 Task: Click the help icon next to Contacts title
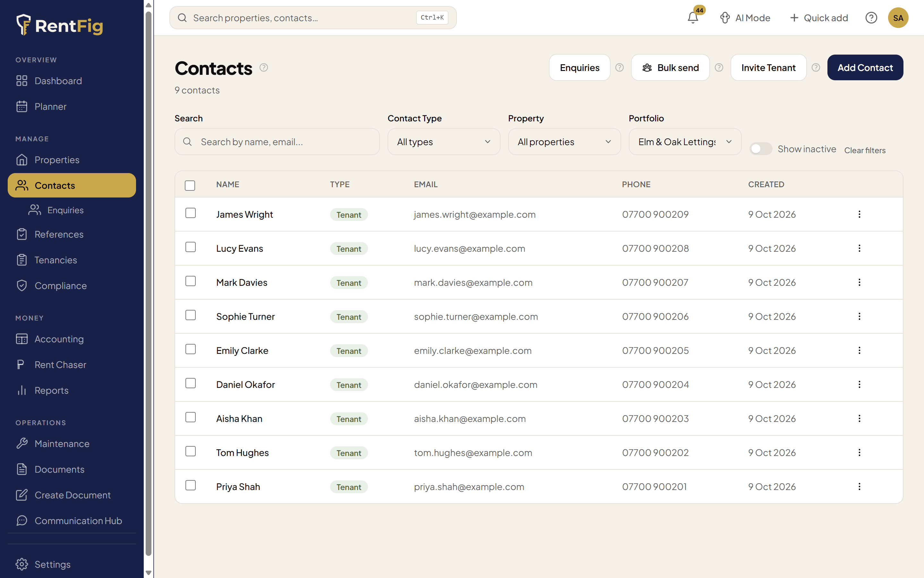click(x=263, y=68)
